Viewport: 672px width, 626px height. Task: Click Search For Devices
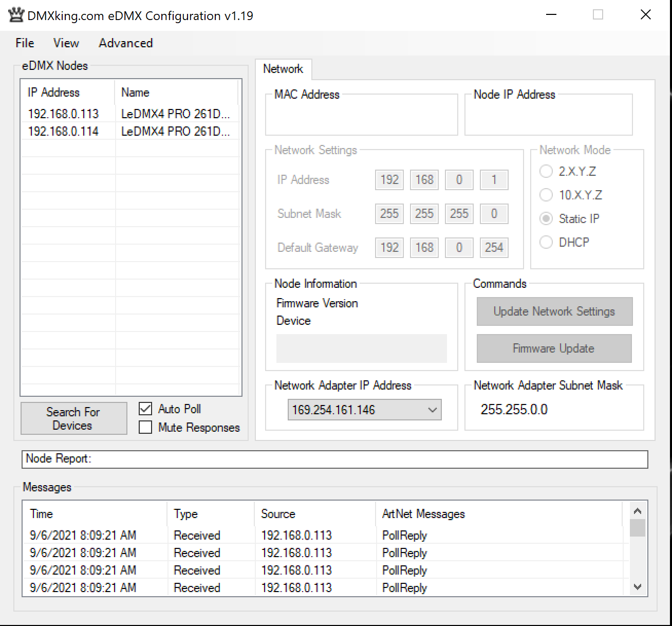(73, 418)
